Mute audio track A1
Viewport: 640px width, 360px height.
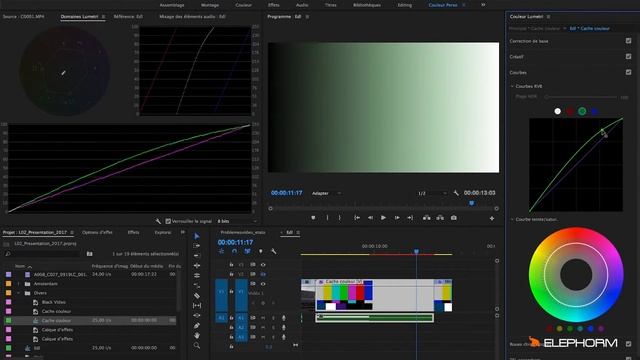click(263, 318)
